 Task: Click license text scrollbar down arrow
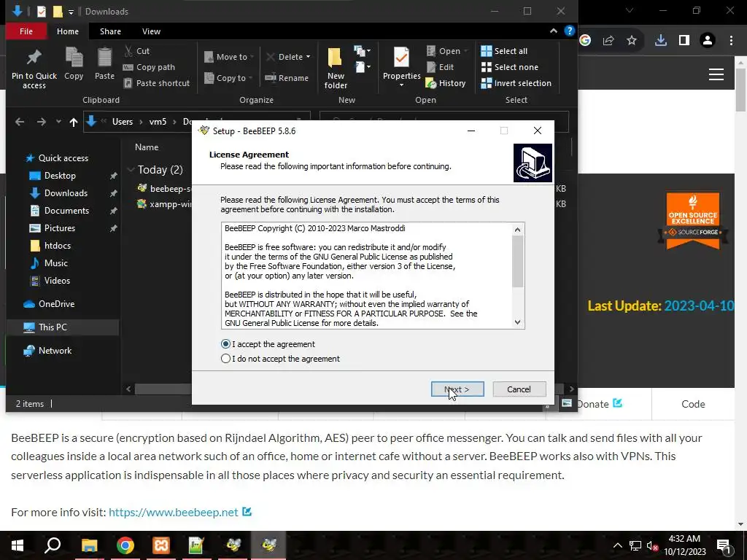click(518, 322)
